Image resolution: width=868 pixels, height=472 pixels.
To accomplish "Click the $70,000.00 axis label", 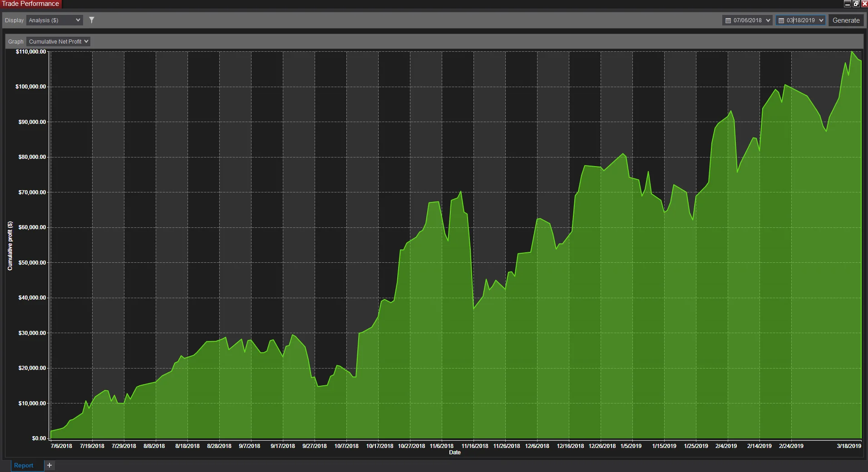I will tap(32, 192).
